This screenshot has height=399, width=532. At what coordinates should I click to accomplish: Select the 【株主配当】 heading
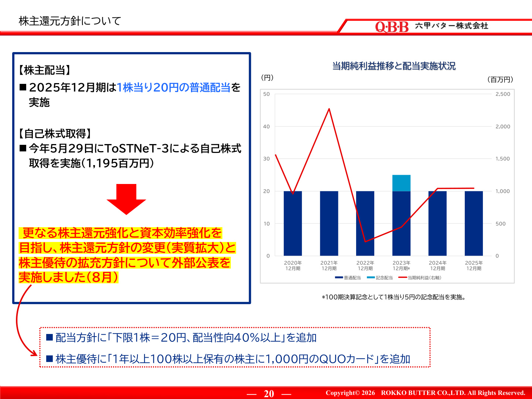45,70
